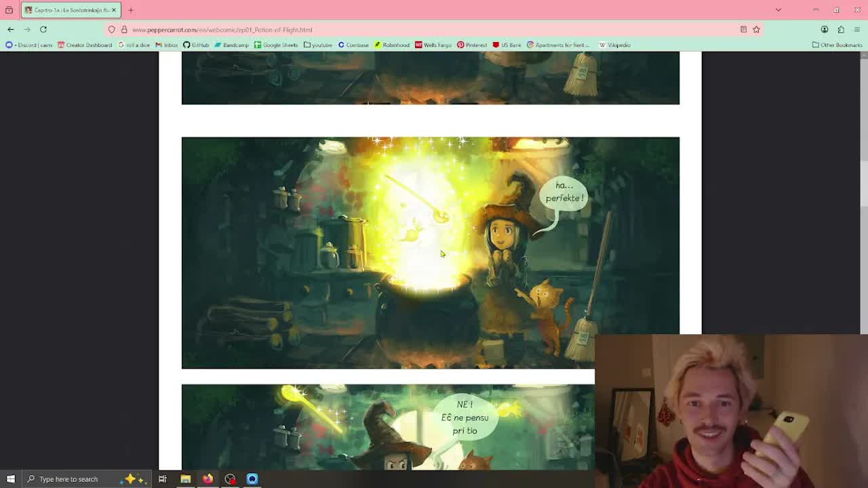Viewport: 868px width, 488px height.
Task: Click the 'NE!' comic panel below
Action: coord(388,427)
